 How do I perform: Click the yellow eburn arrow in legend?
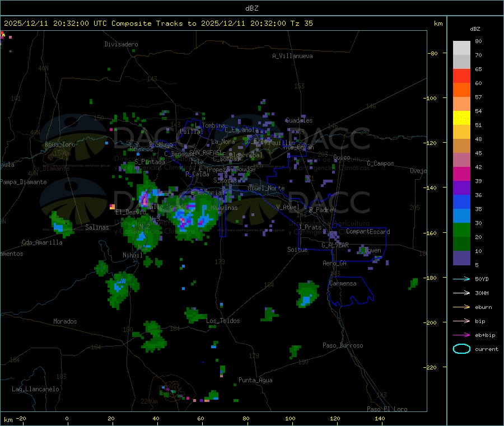click(x=461, y=307)
